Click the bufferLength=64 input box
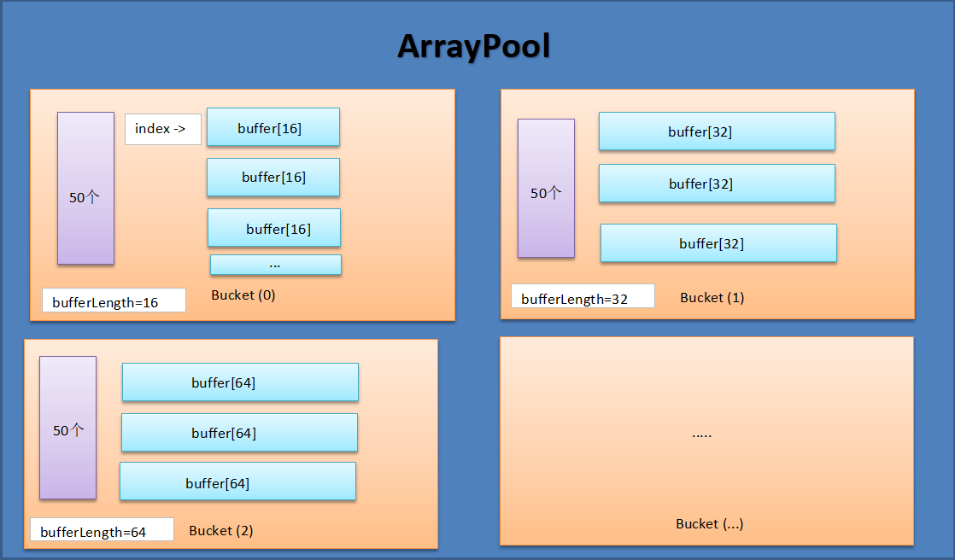 click(x=101, y=529)
